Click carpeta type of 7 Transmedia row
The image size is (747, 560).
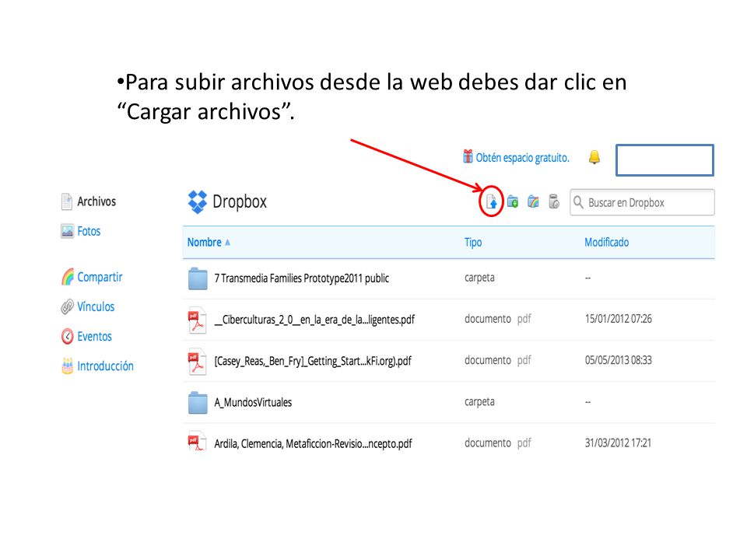[479, 278]
